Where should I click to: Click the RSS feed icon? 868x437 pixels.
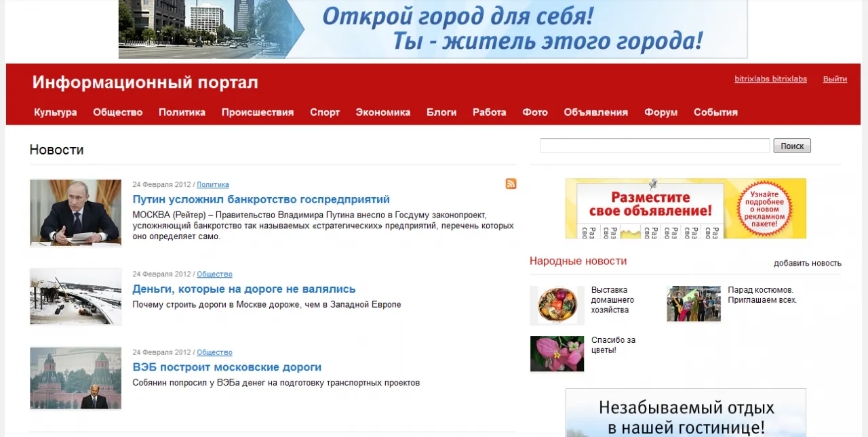pos(511,184)
